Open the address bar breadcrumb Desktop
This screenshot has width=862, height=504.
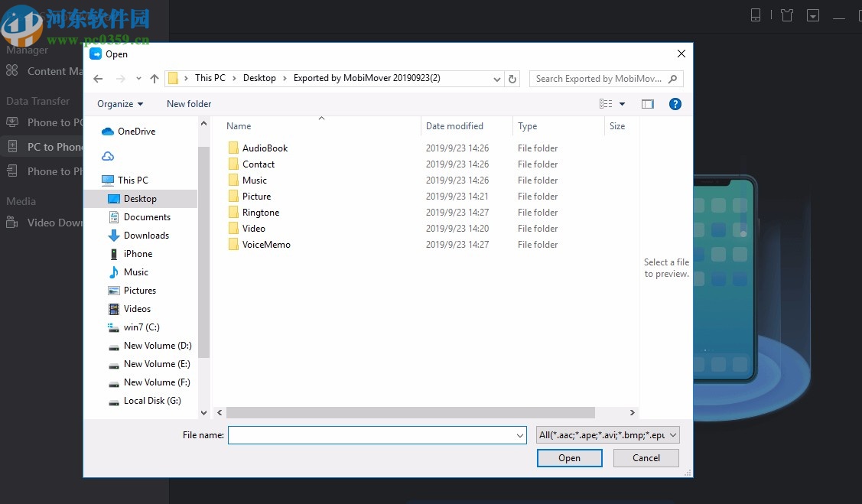(x=259, y=77)
